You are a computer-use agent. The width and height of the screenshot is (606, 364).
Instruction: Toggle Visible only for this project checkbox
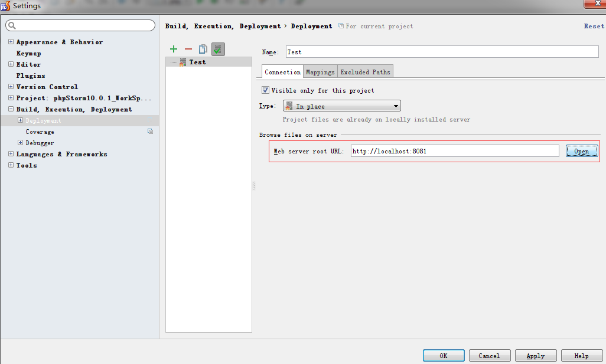(x=266, y=90)
